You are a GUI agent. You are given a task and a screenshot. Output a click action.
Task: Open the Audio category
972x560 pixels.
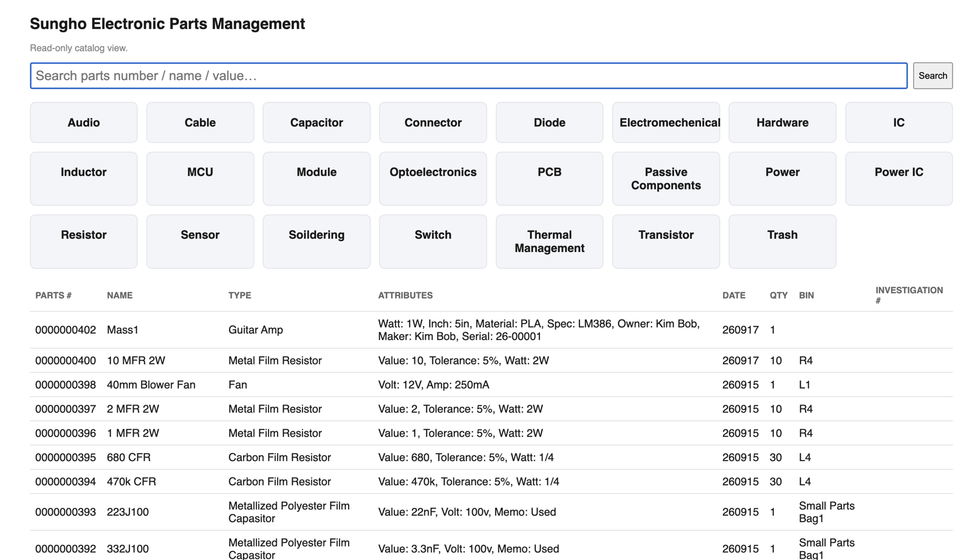tap(84, 123)
